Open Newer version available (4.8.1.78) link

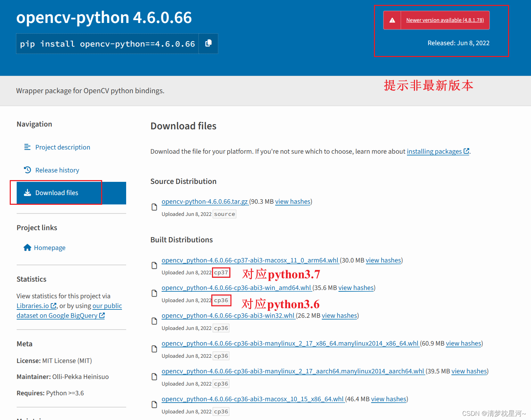[445, 20]
